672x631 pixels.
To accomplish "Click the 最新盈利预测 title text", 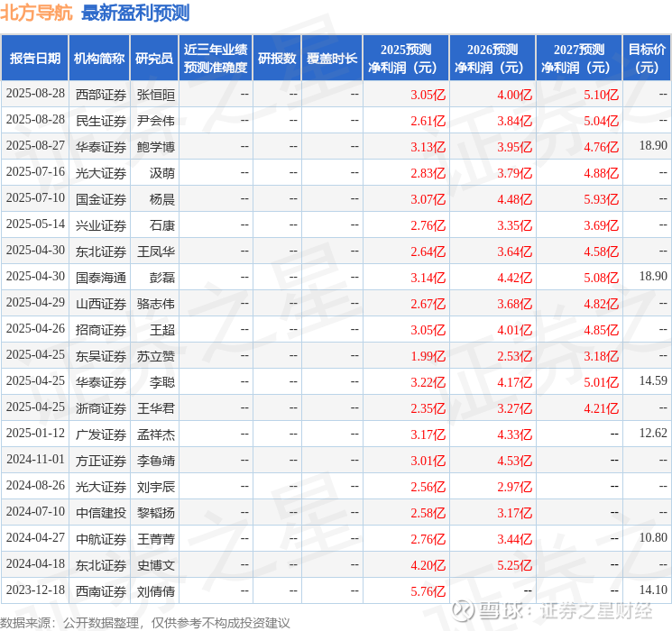I will coord(135,13).
